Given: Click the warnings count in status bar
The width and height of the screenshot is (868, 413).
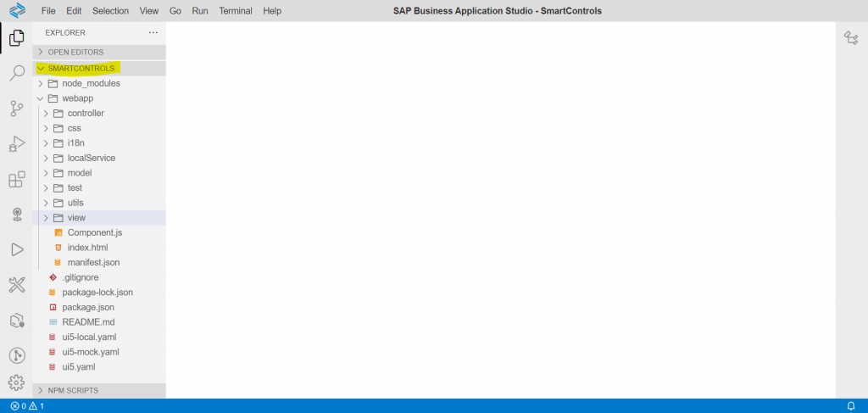Looking at the screenshot, I should (36, 406).
